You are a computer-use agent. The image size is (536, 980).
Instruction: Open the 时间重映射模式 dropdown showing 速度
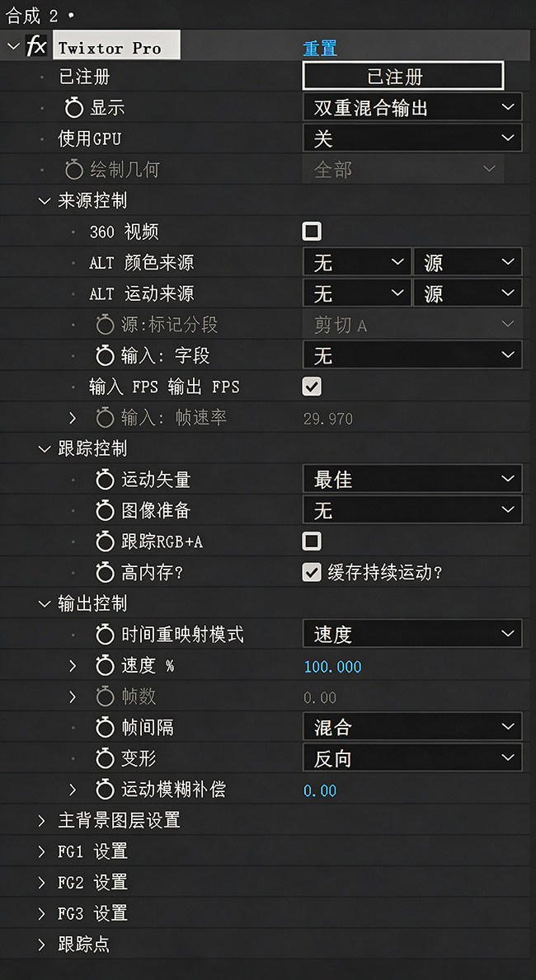tap(413, 635)
